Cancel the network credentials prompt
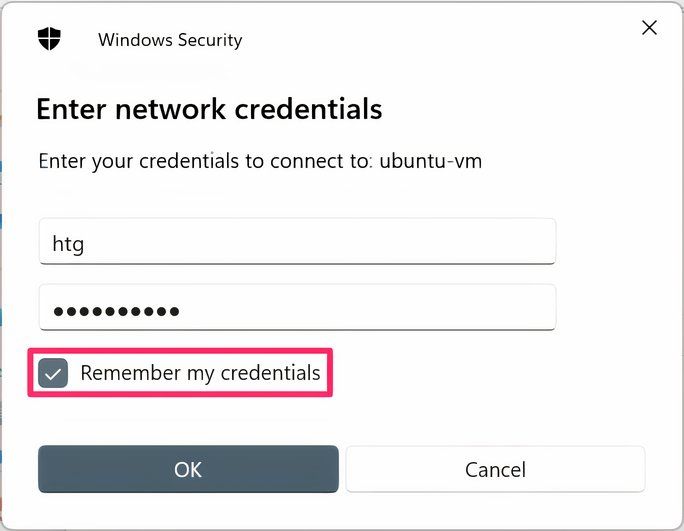684x531 pixels. [x=495, y=469]
